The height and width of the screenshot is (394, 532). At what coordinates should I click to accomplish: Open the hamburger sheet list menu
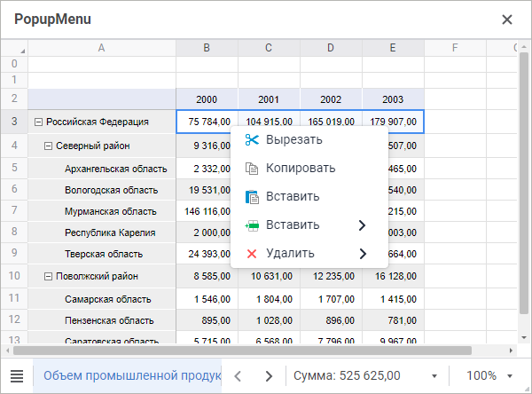tap(17, 376)
